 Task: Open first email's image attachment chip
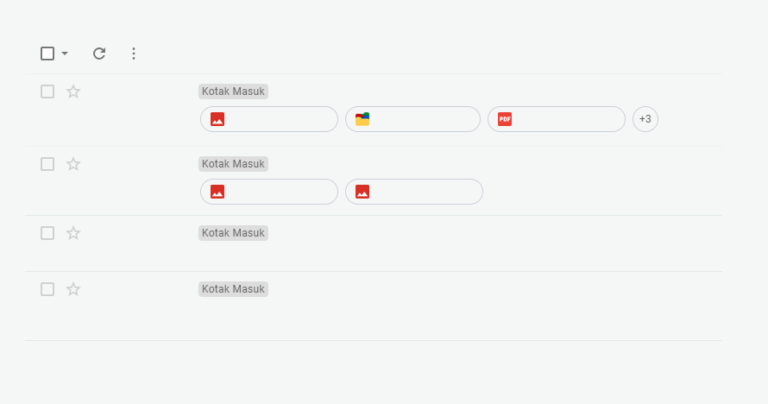[269, 119]
